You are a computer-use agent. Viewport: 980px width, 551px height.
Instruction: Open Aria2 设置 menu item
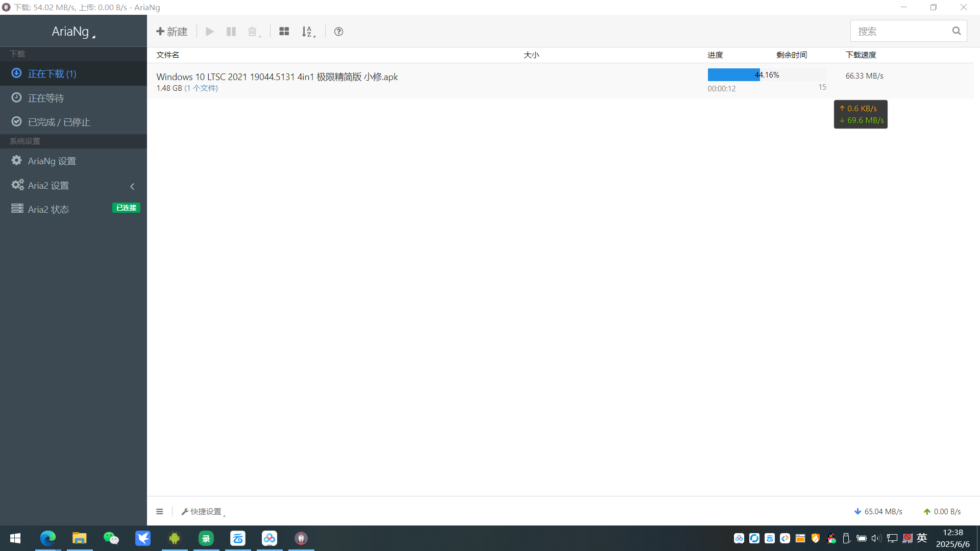[73, 185]
